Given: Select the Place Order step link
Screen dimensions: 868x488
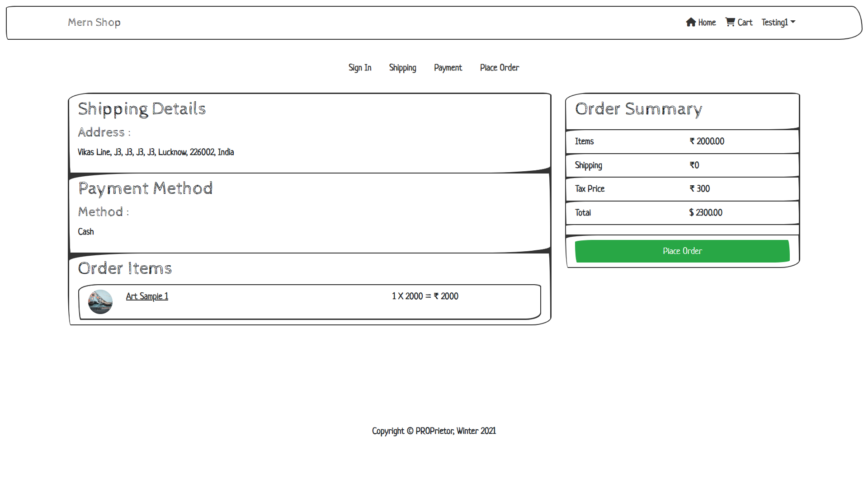Looking at the screenshot, I should [x=499, y=68].
